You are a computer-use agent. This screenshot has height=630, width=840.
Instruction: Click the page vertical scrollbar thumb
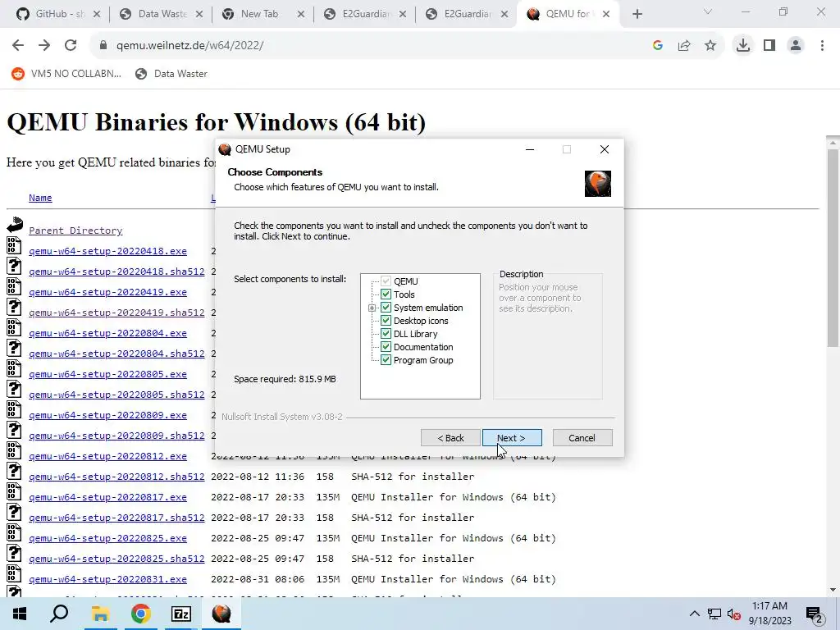click(833, 246)
